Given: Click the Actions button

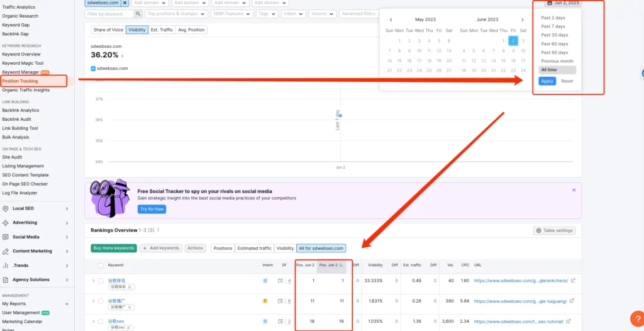Looking at the screenshot, I should 195,249.
